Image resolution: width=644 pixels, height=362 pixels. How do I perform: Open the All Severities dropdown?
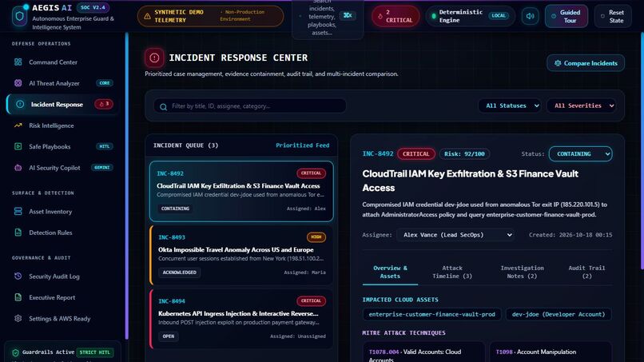[581, 105]
